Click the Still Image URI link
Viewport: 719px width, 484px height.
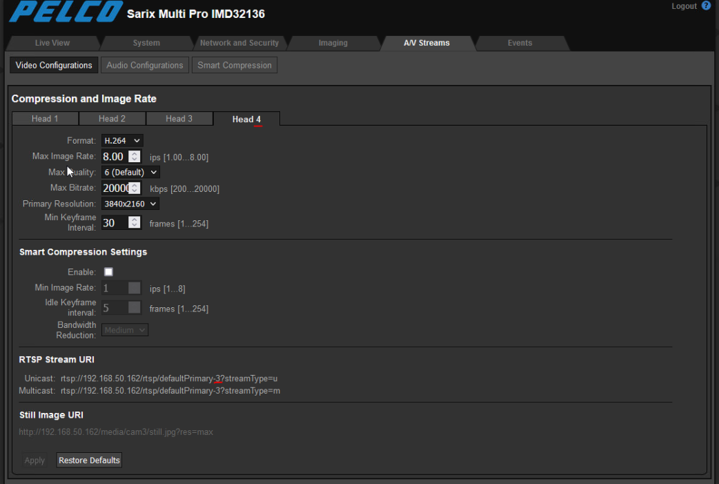pyautogui.click(x=116, y=432)
